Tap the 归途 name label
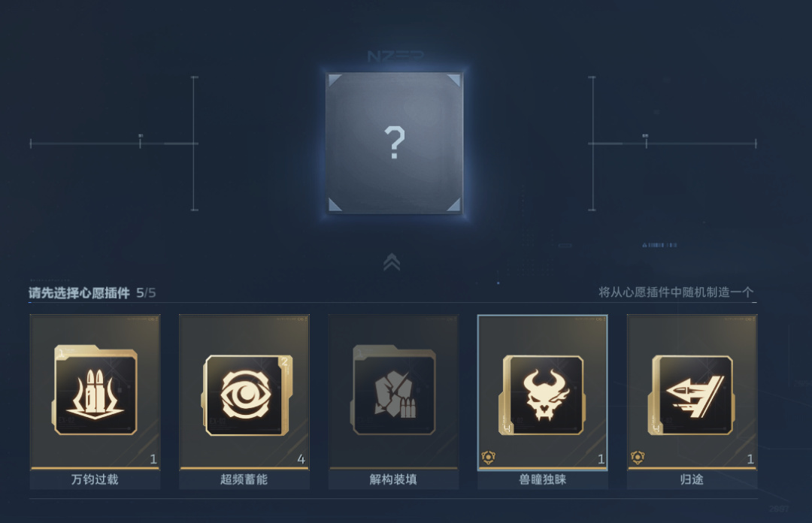The width and height of the screenshot is (812, 523). [x=692, y=479]
